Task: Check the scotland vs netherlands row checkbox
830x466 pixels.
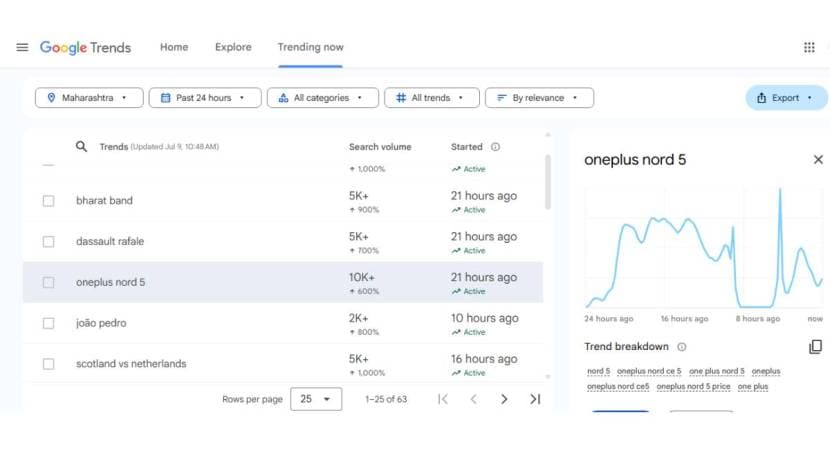Action: [x=48, y=364]
